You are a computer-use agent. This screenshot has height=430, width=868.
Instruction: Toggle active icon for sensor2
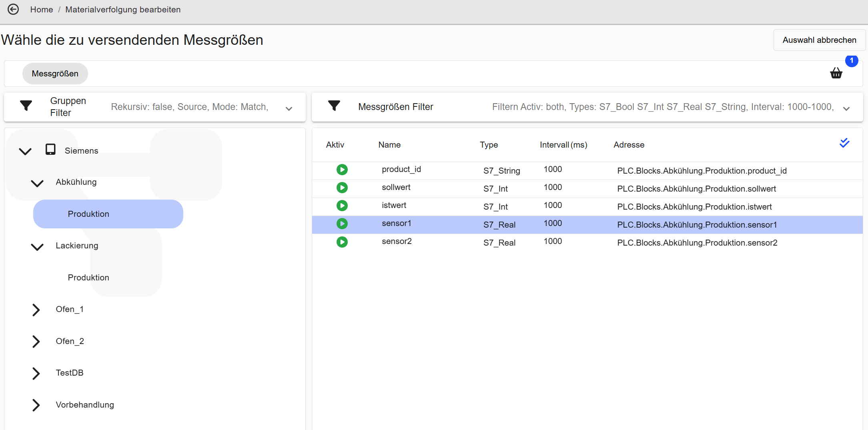(x=342, y=242)
